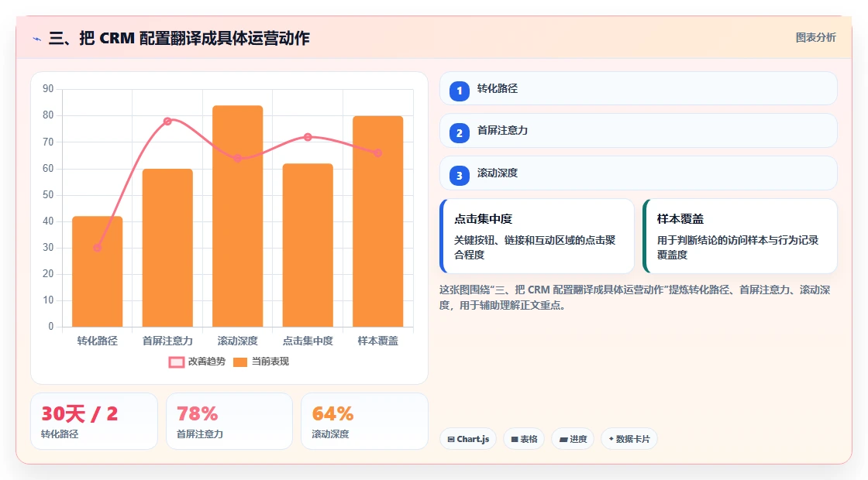868x480 pixels.
Task: Click the 当前表现 legend text
Action: pyautogui.click(x=270, y=362)
